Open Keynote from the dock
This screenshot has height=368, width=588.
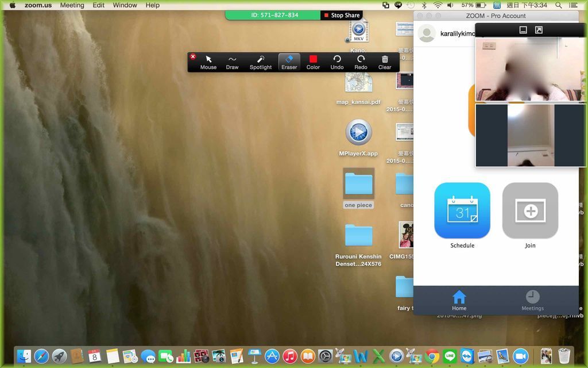coord(254,356)
